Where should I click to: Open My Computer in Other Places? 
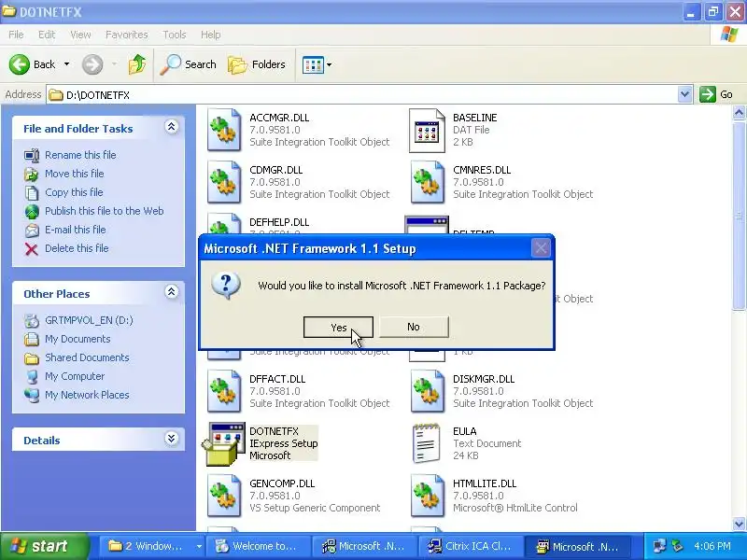[75, 376]
